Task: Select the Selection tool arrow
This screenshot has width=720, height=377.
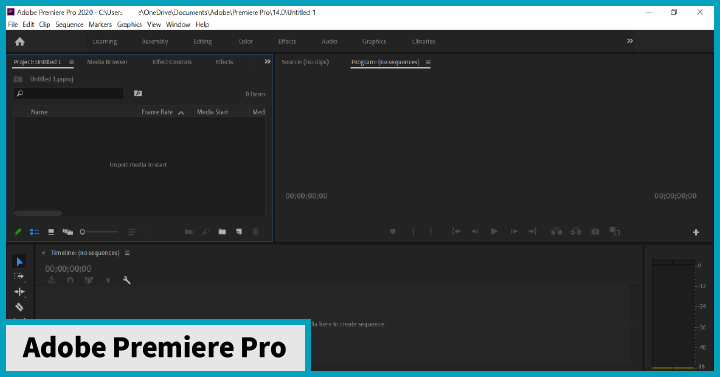Action: click(19, 262)
